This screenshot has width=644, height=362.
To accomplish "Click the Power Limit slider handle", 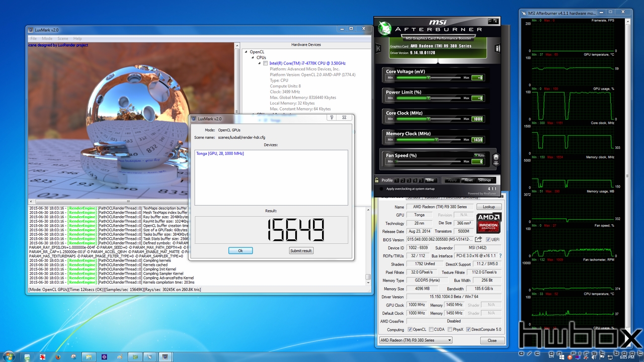I will click(428, 98).
